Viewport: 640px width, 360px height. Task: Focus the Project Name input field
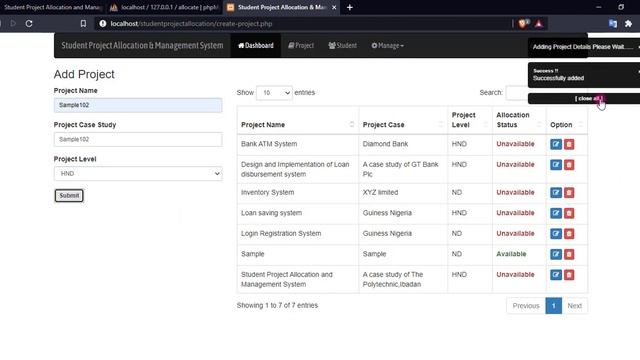tap(138, 105)
